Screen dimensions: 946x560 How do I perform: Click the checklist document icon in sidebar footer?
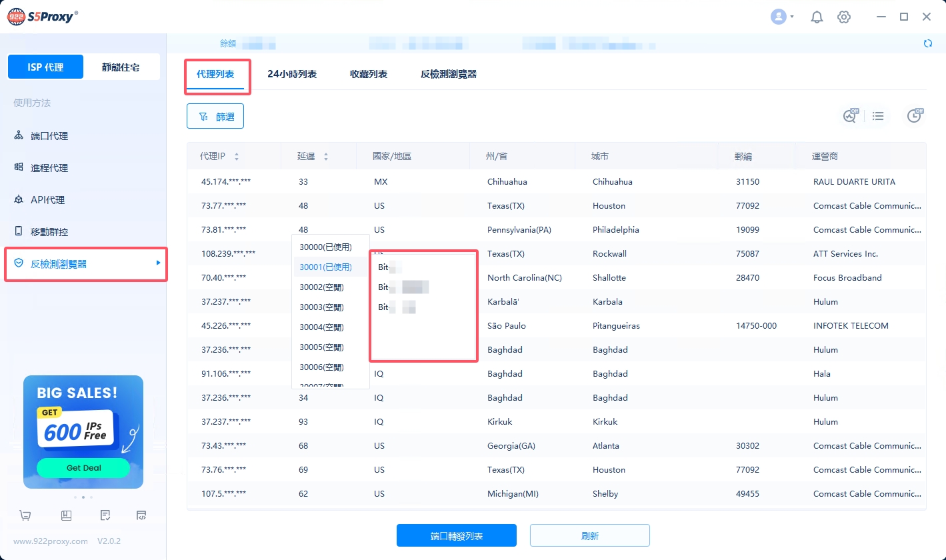[105, 515]
